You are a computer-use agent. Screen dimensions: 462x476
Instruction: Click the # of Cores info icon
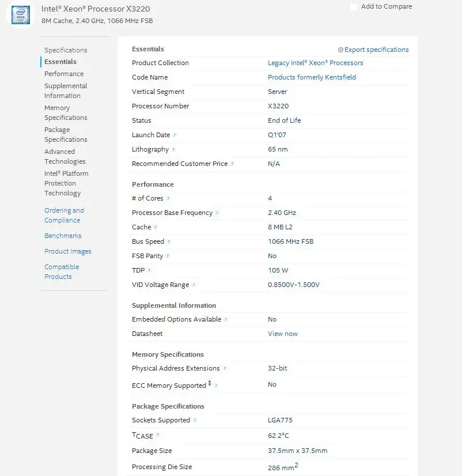(168, 198)
